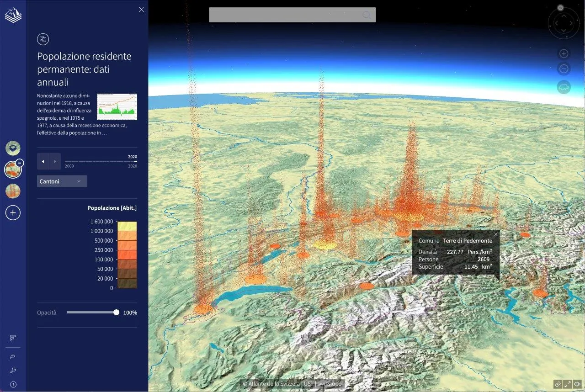The width and height of the screenshot is (585, 392).
Task: Open the share arrow icon in sidebar
Action: (x=13, y=356)
